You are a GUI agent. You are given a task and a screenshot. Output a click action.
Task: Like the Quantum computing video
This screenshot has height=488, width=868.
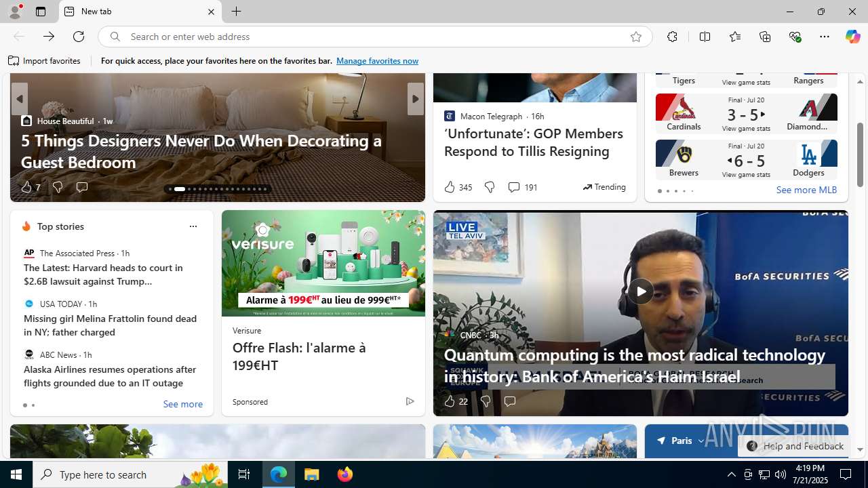click(456, 401)
